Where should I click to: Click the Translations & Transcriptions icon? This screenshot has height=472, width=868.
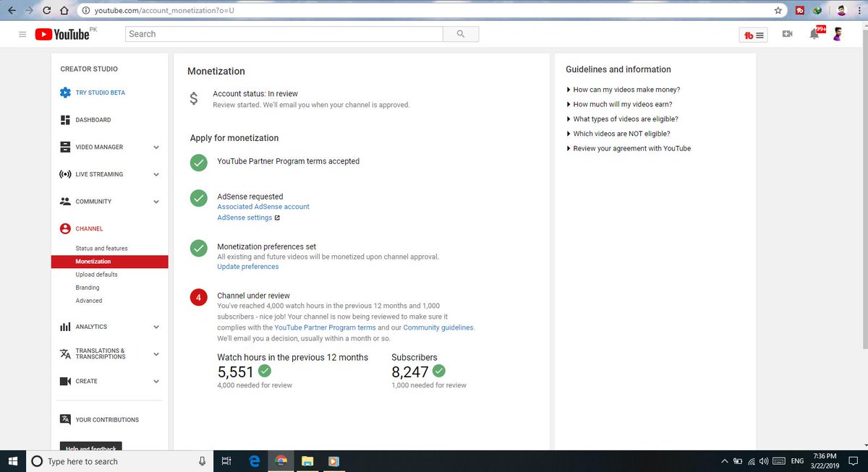(65, 354)
